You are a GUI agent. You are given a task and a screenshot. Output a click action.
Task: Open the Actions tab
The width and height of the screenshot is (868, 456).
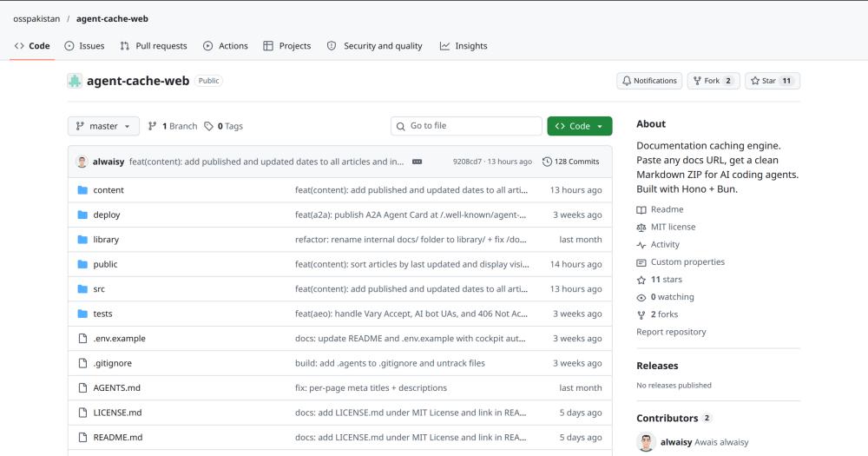[226, 46]
